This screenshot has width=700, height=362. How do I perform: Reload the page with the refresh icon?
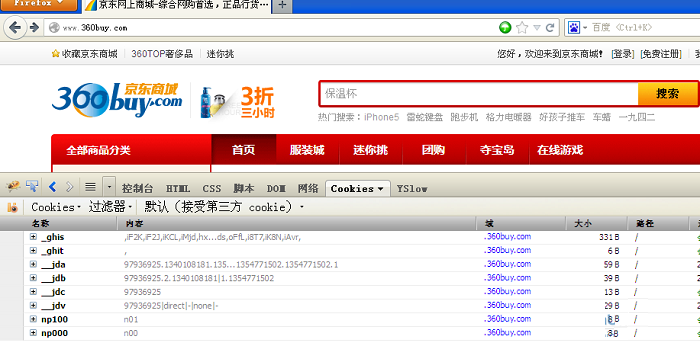tap(550, 28)
